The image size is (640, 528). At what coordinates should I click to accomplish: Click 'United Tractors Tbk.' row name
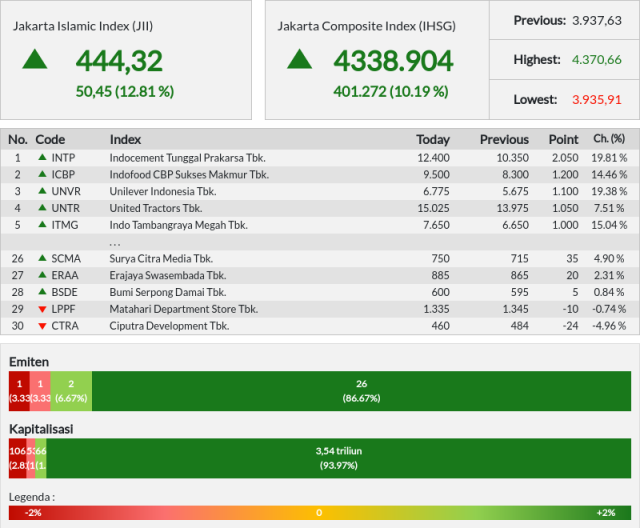[x=156, y=208]
